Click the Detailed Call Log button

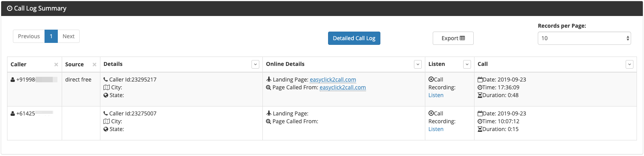(354, 38)
